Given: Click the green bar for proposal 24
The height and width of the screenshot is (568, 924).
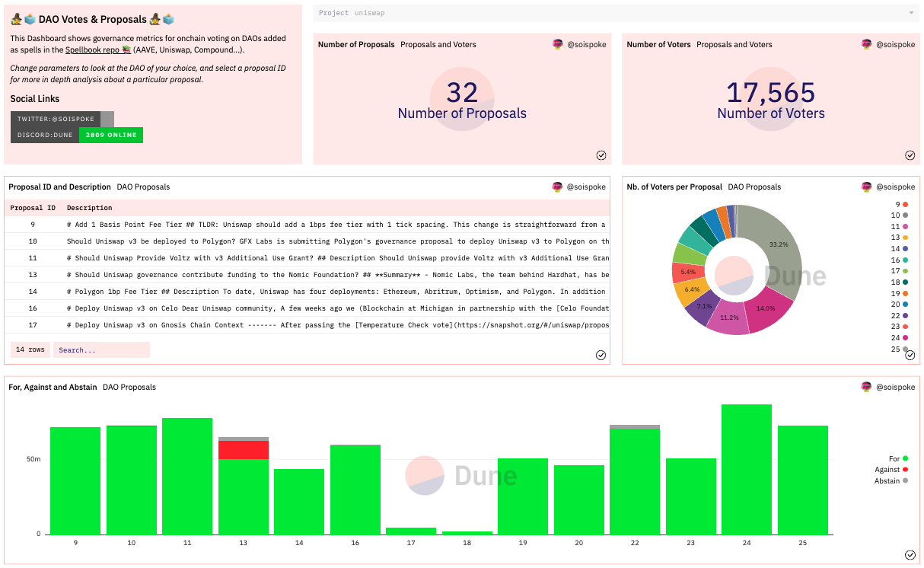Looking at the screenshot, I should coord(747,469).
